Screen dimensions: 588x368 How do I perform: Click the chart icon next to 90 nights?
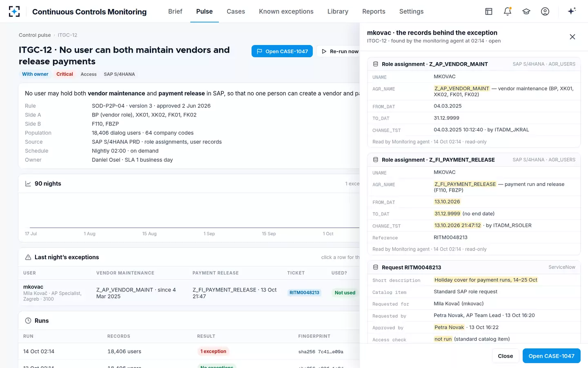(x=28, y=184)
